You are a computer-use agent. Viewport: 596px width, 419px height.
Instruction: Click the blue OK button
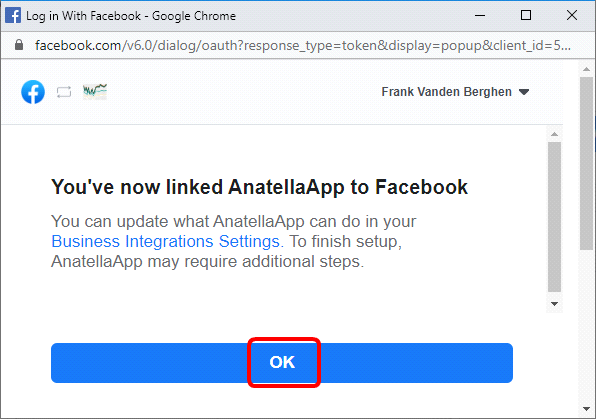(x=282, y=363)
